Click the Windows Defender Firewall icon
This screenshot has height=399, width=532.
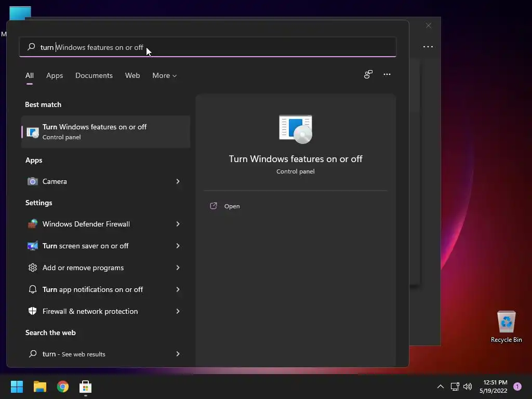(33, 224)
